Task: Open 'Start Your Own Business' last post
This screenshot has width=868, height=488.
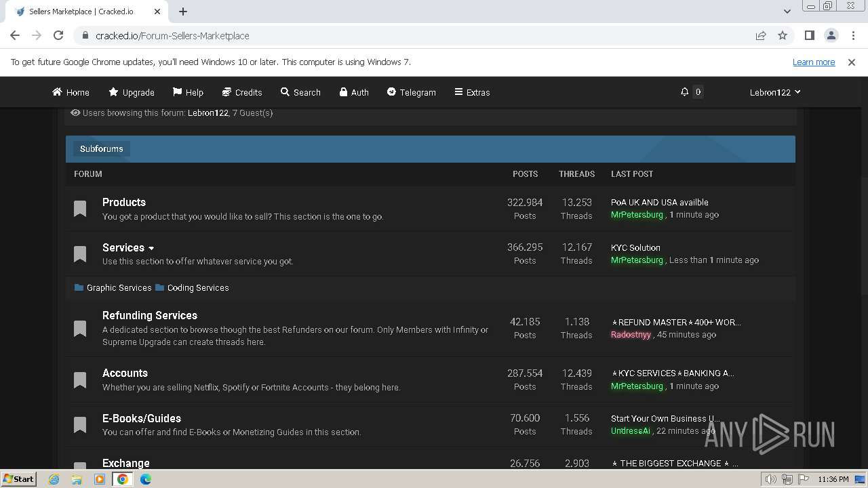Action: [665, 418]
